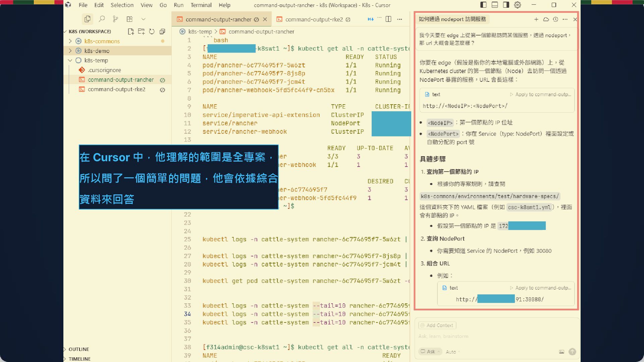Expand the OUTLINE section
Image resolution: width=644 pixels, height=362 pixels.
[78, 349]
